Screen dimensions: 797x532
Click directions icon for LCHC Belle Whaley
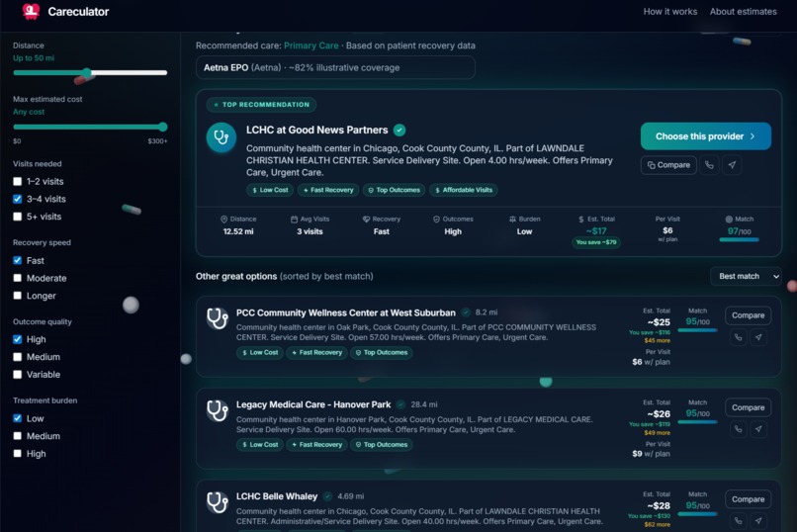[758, 521]
